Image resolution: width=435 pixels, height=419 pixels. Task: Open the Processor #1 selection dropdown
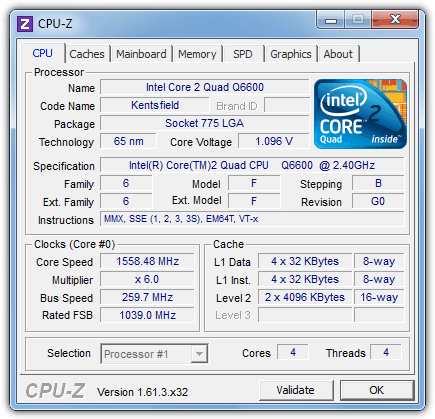[154, 354]
